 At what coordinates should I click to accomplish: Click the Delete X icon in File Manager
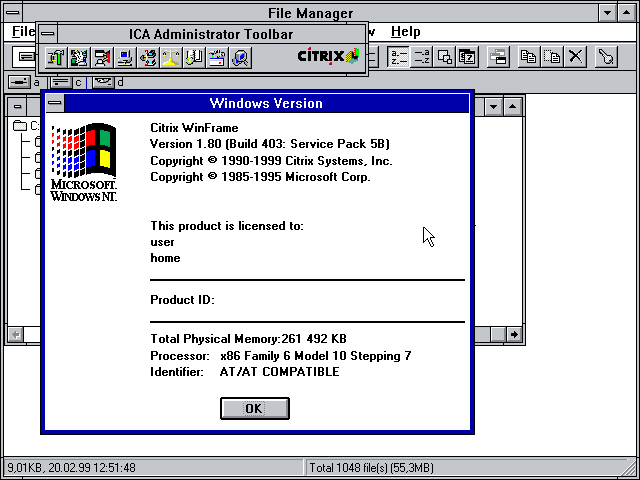(576, 57)
